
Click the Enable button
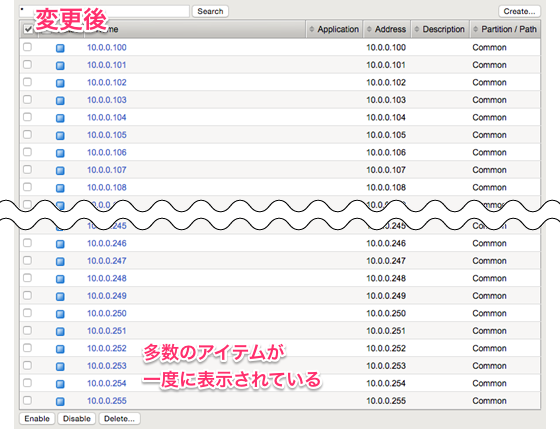tap(37, 418)
